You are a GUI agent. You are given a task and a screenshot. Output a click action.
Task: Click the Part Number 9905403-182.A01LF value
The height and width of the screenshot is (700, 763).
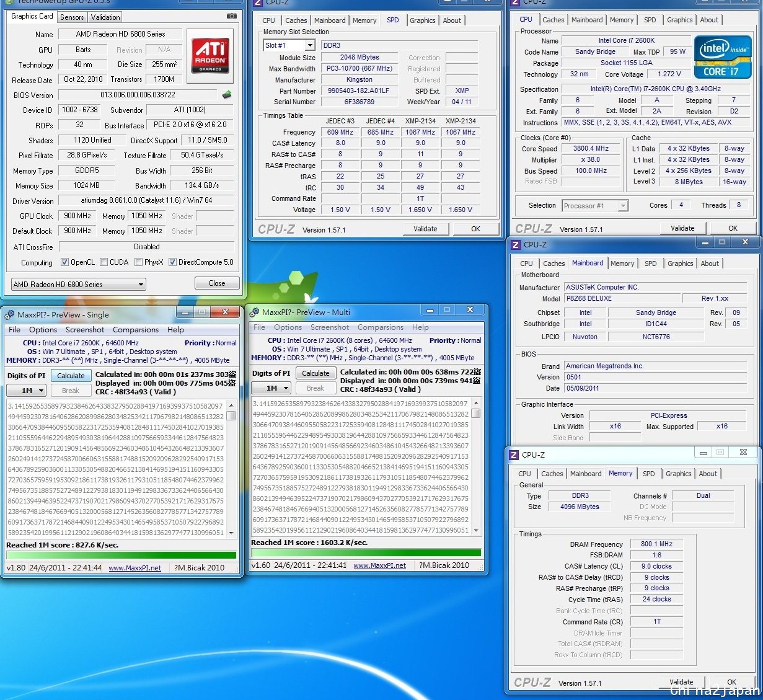[x=359, y=91]
